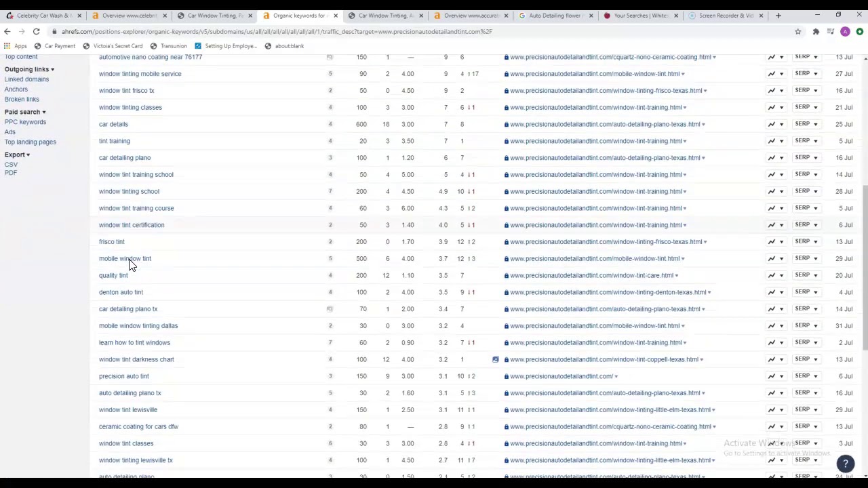
Task: Click the browser back arrow
Action: click(x=7, y=31)
